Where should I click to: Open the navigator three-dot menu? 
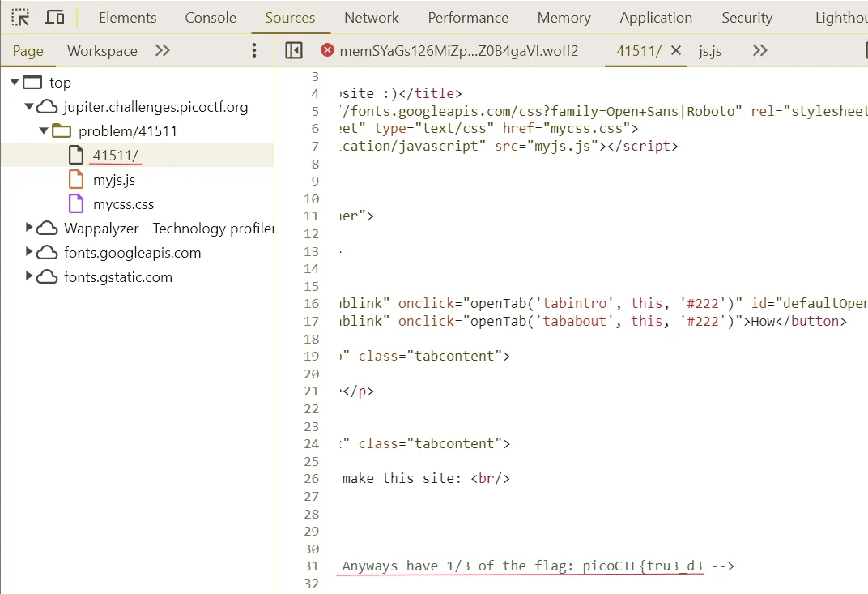[254, 50]
